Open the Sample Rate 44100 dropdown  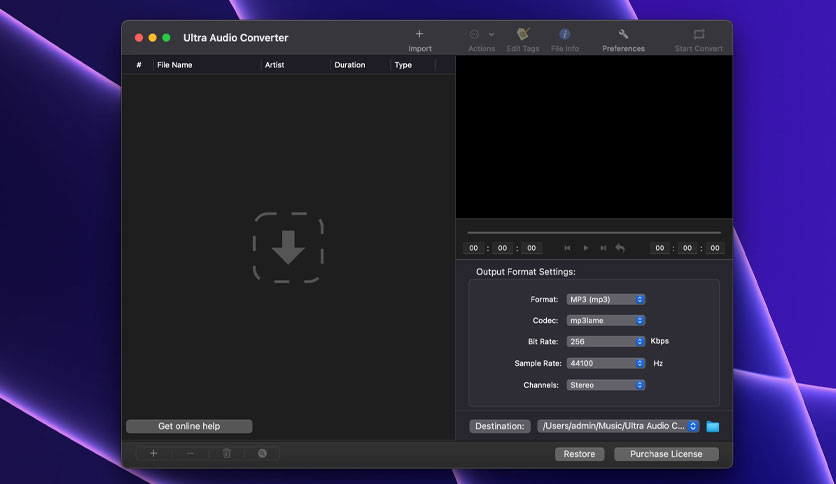pyautogui.click(x=606, y=363)
